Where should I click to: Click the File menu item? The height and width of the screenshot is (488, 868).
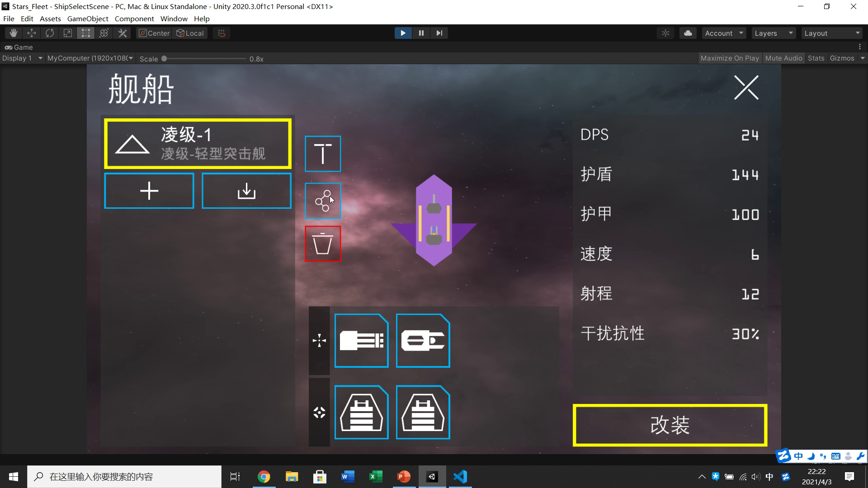click(x=8, y=19)
